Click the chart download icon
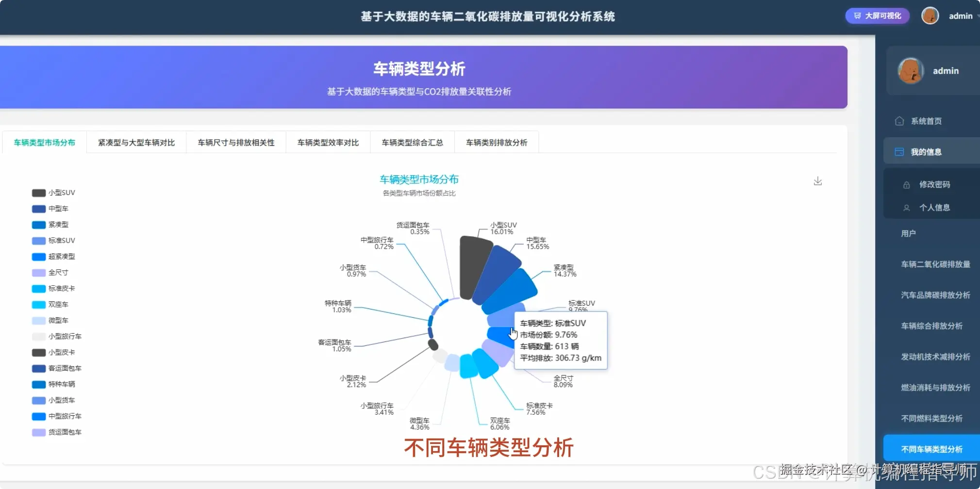The image size is (980, 489). (817, 181)
